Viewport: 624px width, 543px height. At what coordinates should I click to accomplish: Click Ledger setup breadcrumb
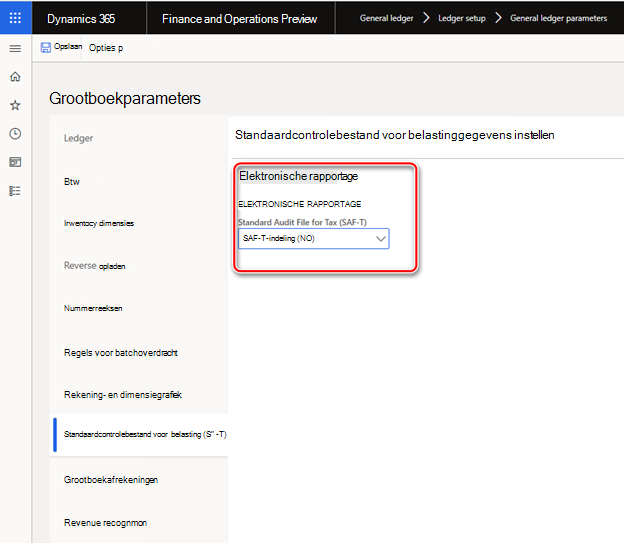(462, 18)
